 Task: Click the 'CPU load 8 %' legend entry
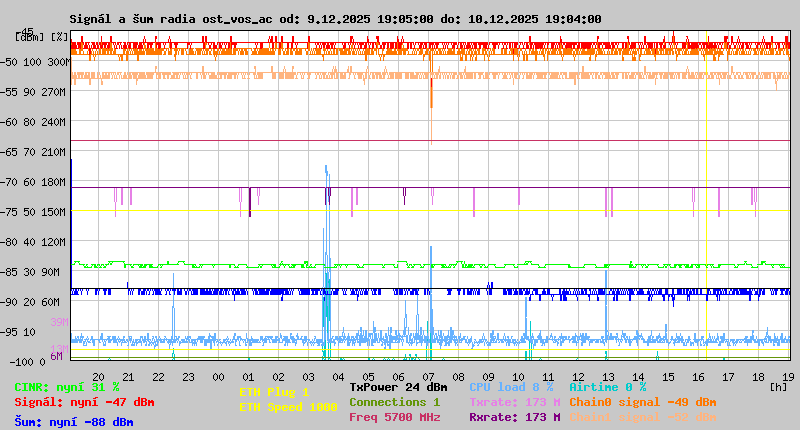[511, 387]
